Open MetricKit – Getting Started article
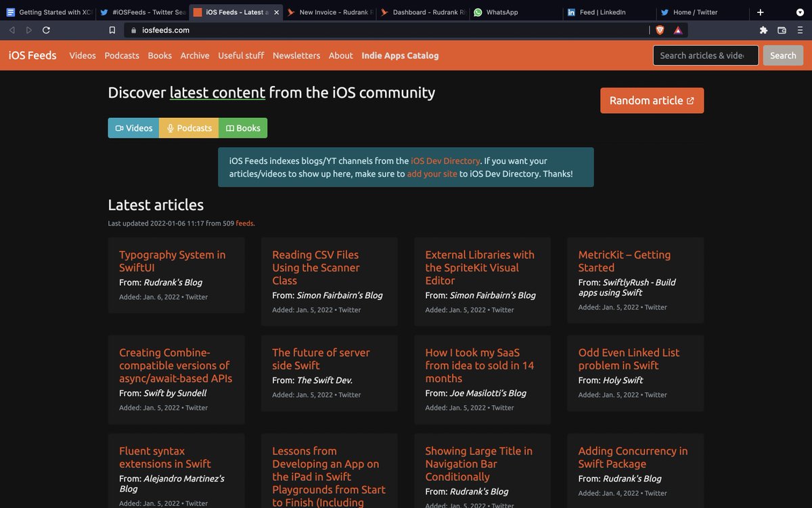Image resolution: width=812 pixels, height=508 pixels. 625,261
